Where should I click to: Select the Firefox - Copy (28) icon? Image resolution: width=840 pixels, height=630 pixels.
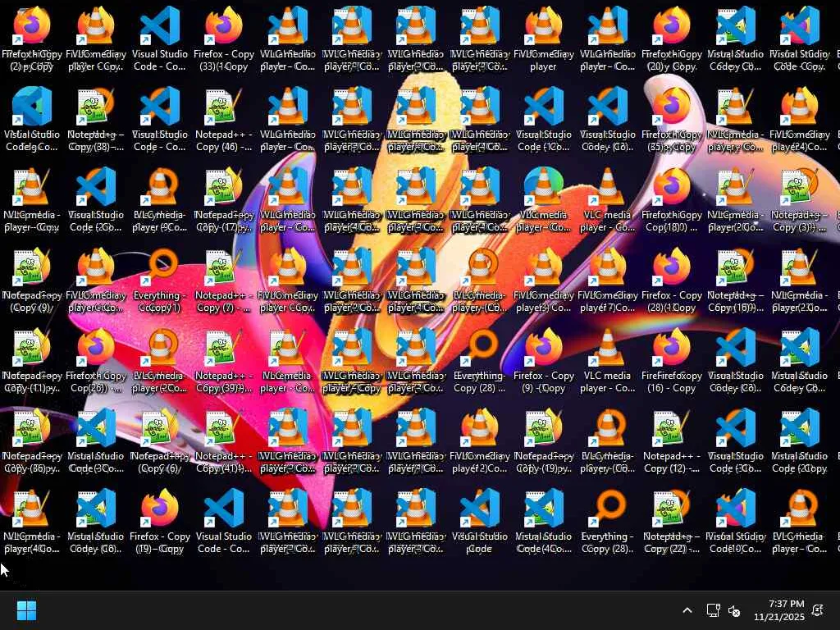click(671, 281)
